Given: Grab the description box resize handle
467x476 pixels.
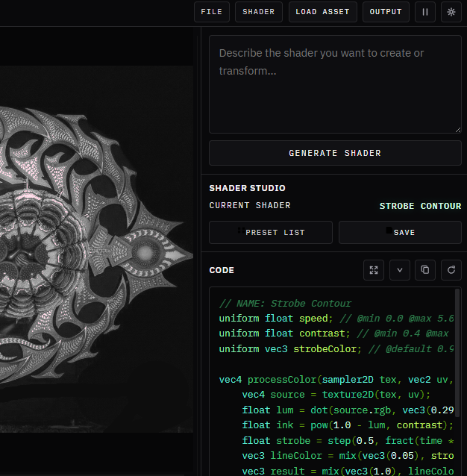Looking at the screenshot, I should point(458,130).
